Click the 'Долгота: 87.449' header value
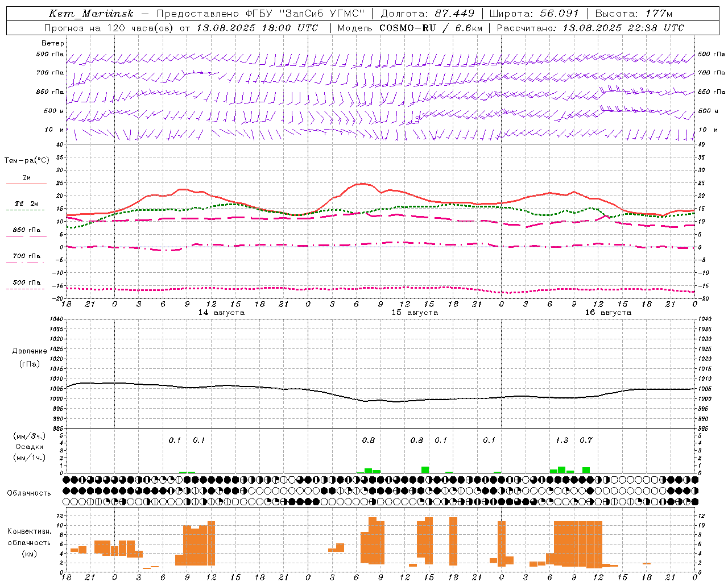728x582 pixels. [428, 14]
